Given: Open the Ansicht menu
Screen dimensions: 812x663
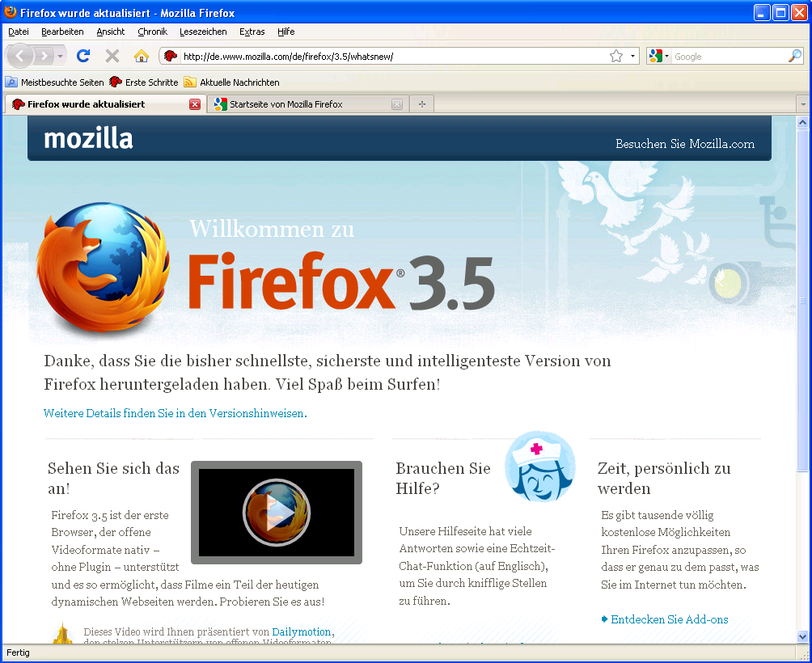Looking at the screenshot, I should 111,32.
